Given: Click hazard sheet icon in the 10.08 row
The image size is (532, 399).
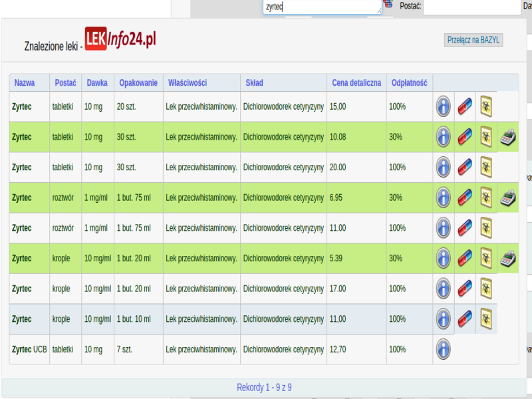Looking at the screenshot, I should pos(486,137).
